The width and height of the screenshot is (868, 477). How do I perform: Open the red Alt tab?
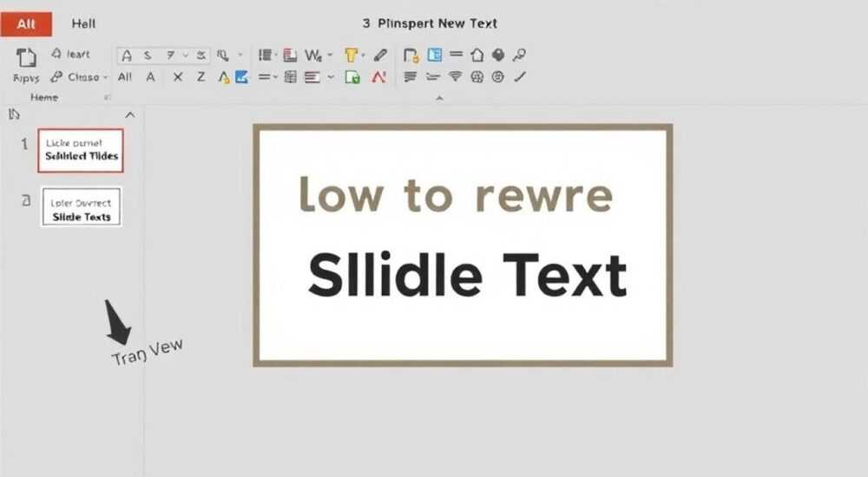coord(26,23)
